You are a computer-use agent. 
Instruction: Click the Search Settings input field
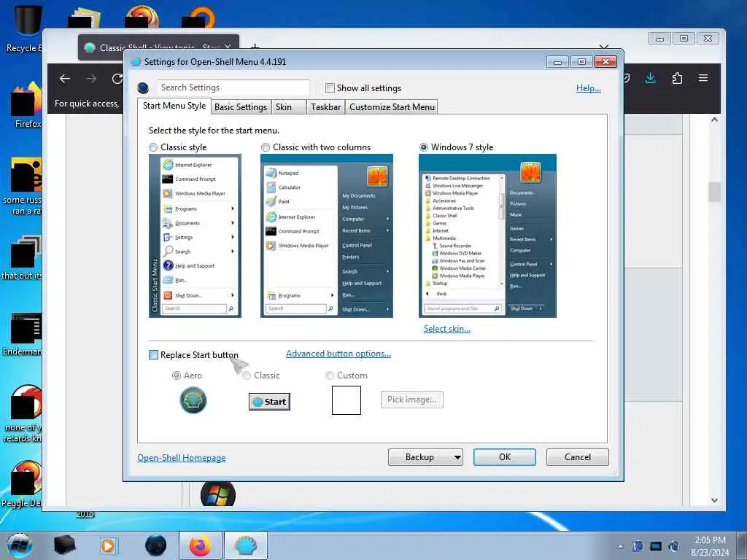coord(233,87)
